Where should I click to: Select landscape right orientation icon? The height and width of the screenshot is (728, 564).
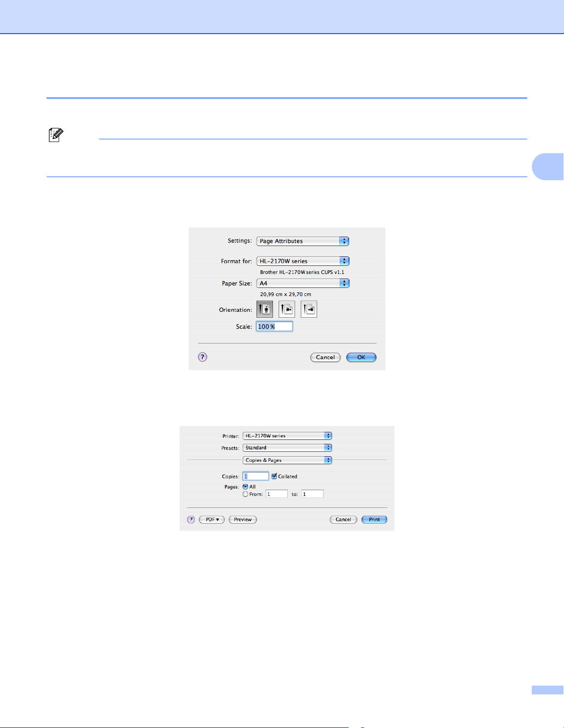[x=309, y=309]
